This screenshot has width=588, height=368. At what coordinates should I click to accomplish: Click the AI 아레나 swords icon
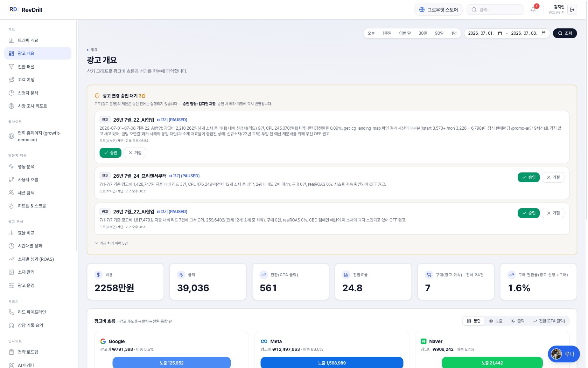tap(11, 365)
